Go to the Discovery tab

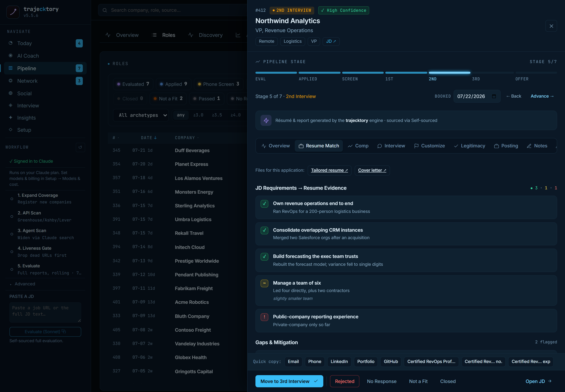tap(206, 35)
